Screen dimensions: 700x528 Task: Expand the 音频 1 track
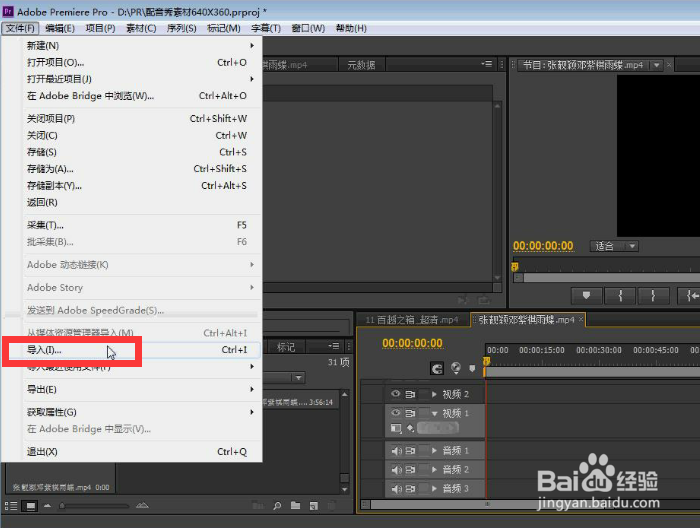434,451
